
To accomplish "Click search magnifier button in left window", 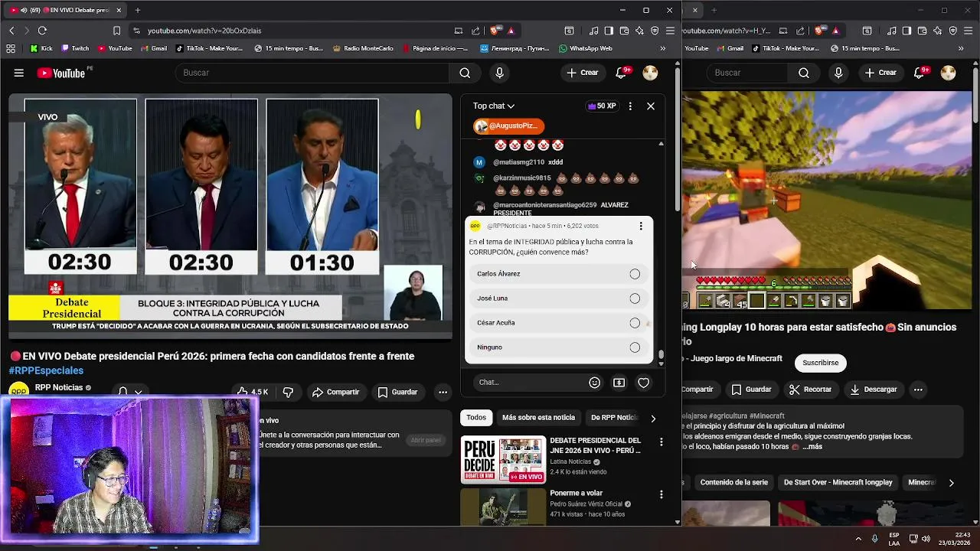I will tap(465, 73).
